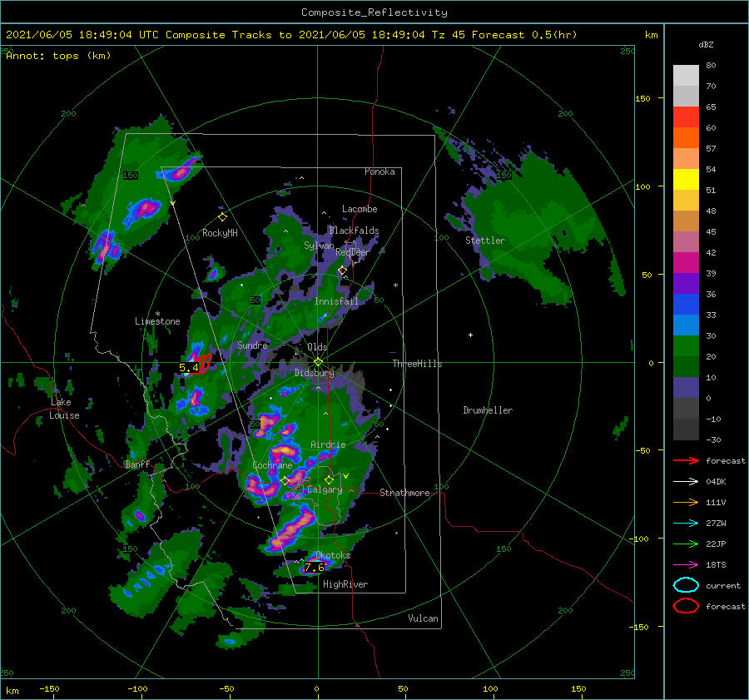Pick the magenta swatch between 42 and 39 dBZ
The height and width of the screenshot is (700, 749).
click(x=686, y=262)
